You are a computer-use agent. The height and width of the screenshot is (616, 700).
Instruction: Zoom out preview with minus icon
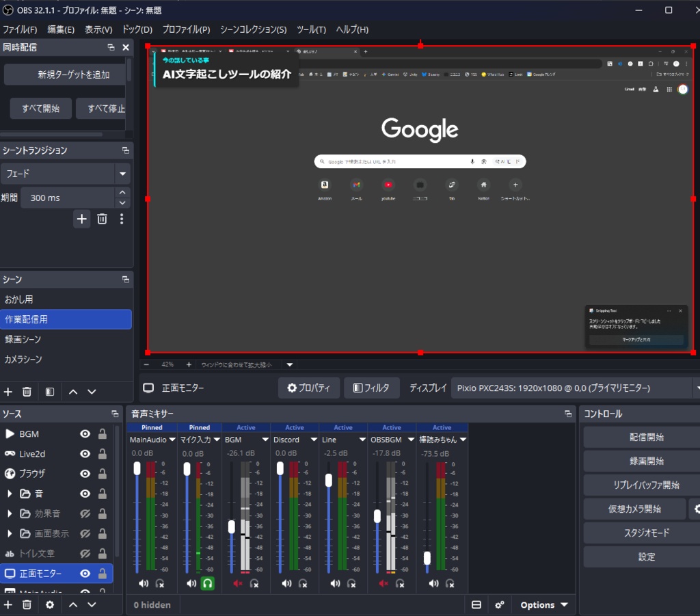(x=146, y=364)
